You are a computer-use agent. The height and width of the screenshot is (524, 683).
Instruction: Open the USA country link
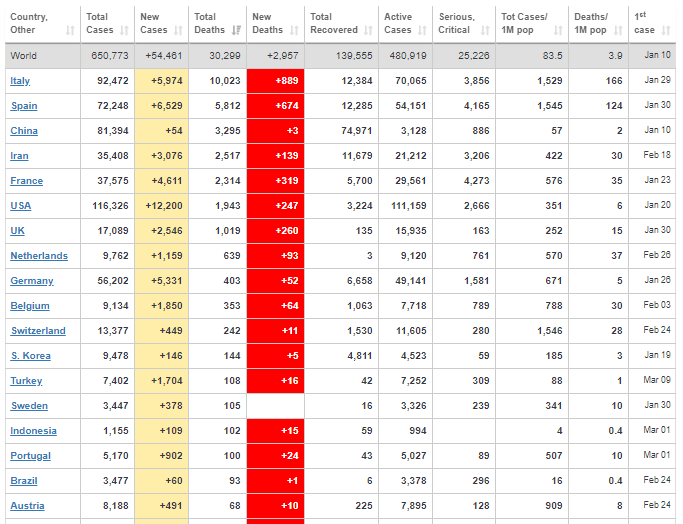[20, 206]
